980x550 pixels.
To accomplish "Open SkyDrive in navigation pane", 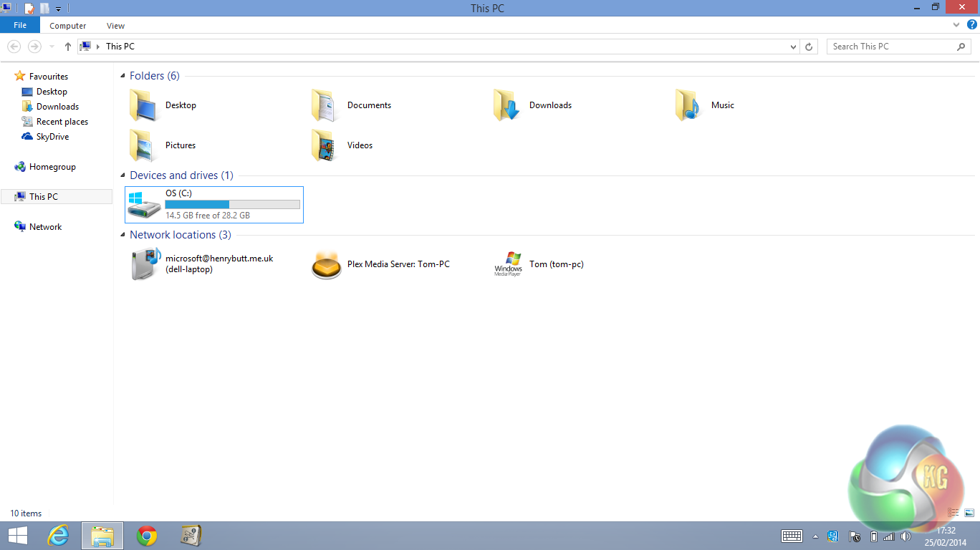I will [52, 137].
